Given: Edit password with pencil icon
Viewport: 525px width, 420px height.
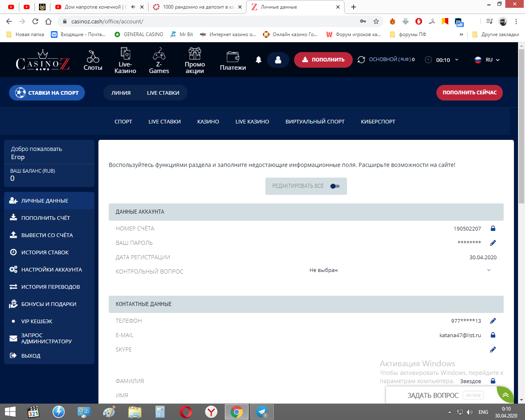Looking at the screenshot, I should tap(493, 243).
